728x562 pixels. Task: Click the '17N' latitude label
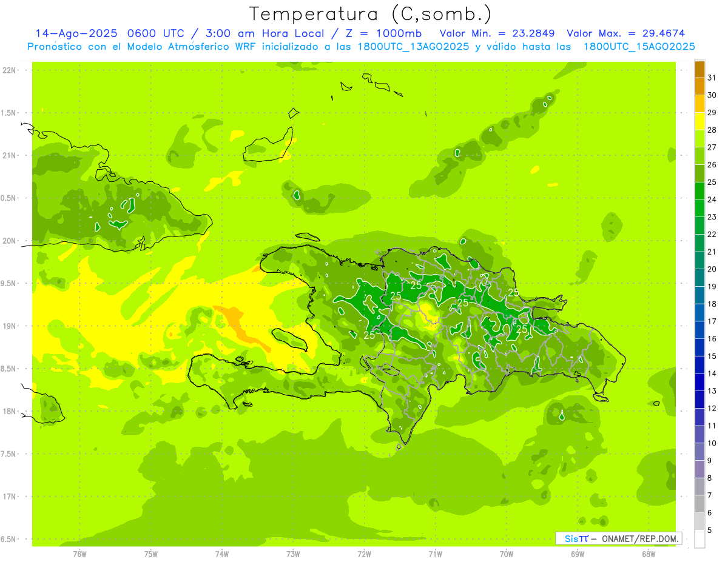click(x=10, y=497)
